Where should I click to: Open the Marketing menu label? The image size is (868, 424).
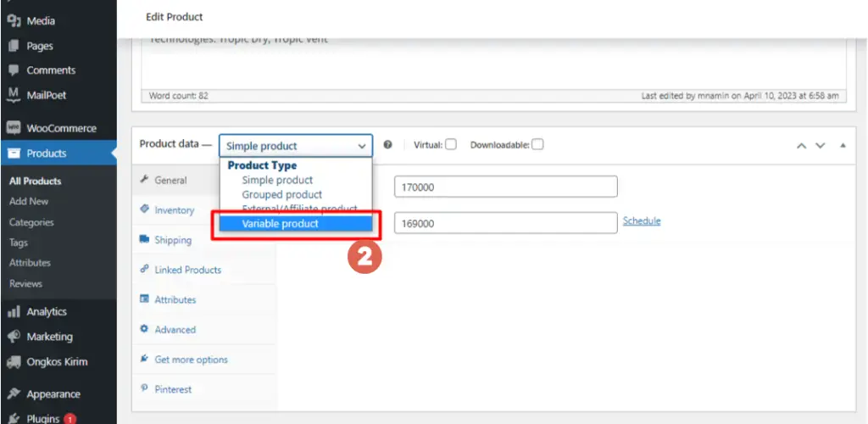pos(50,337)
